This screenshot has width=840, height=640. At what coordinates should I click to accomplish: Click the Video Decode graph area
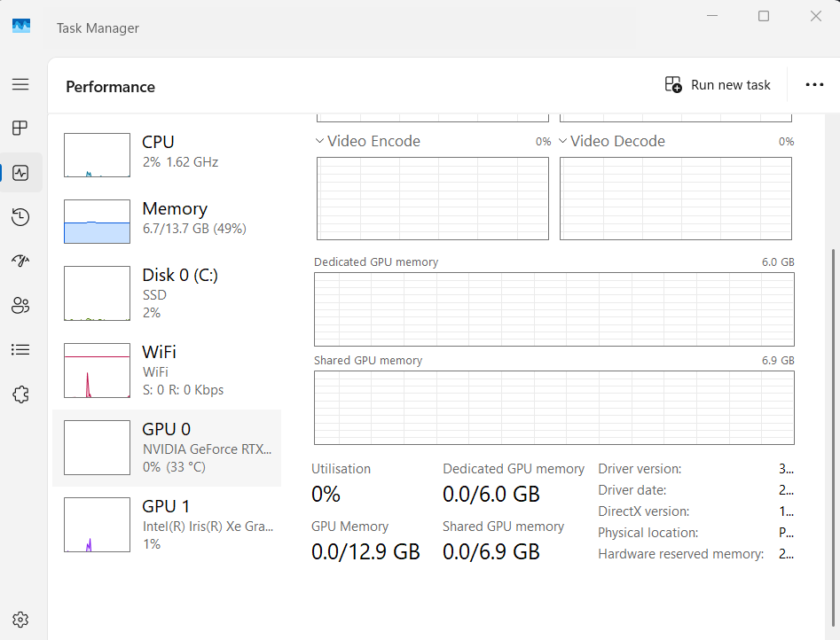pyautogui.click(x=676, y=199)
